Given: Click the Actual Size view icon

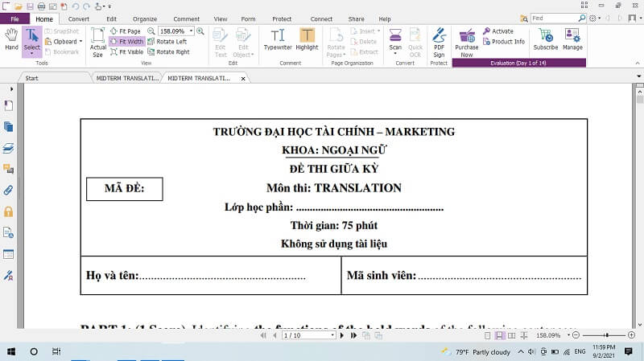Looking at the screenshot, I should [x=97, y=42].
